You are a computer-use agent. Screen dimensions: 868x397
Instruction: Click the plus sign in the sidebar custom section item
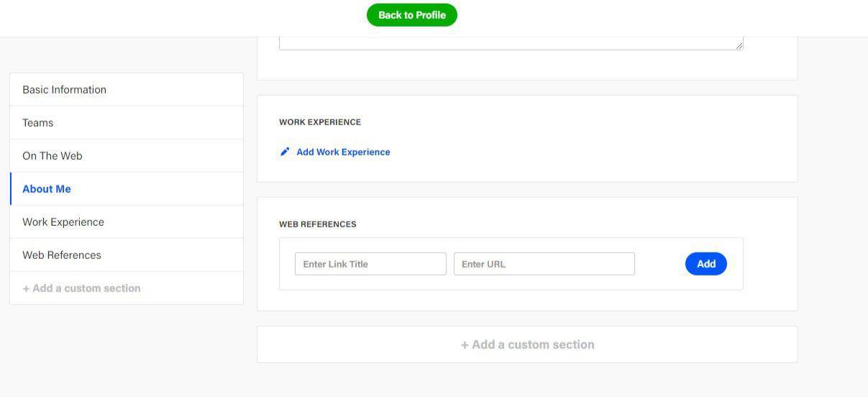[26, 288]
